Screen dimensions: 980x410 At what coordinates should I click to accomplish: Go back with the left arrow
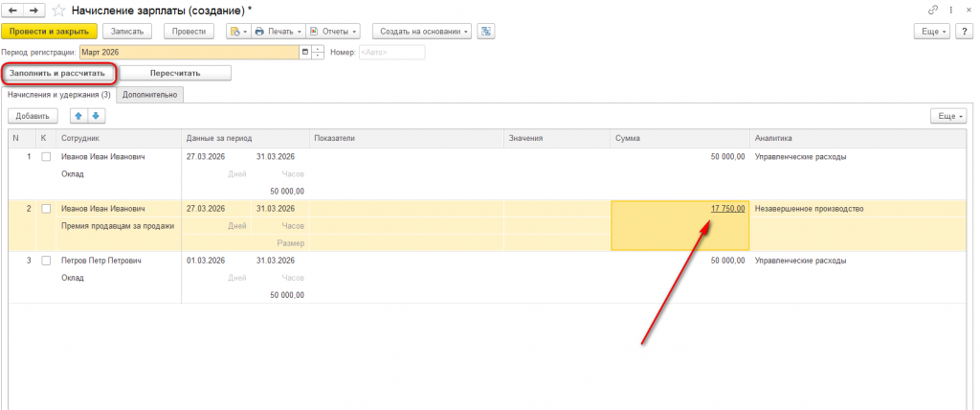(12, 11)
